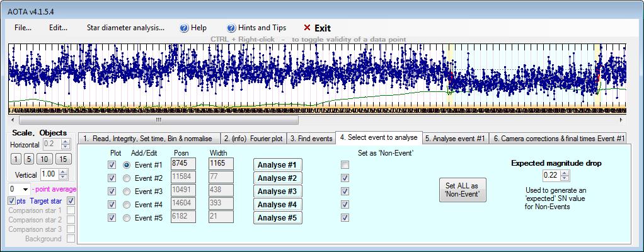Click horizontal scale preset button 15
The image size is (644, 252).
pos(63,159)
